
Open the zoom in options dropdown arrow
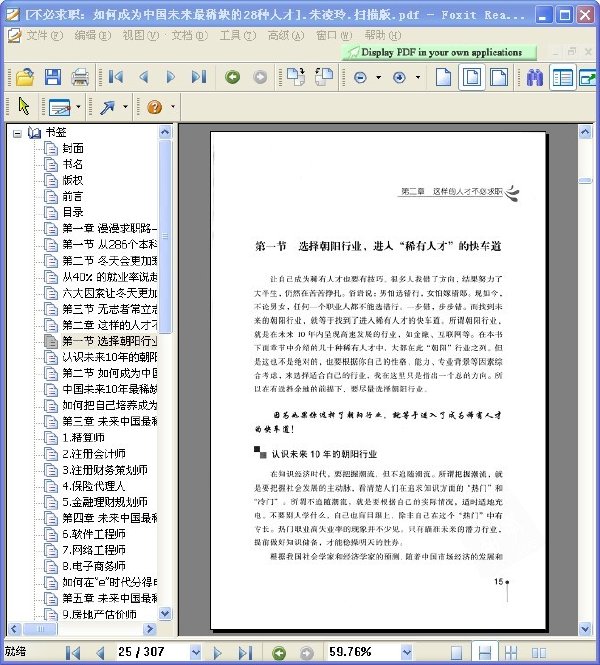pos(418,78)
